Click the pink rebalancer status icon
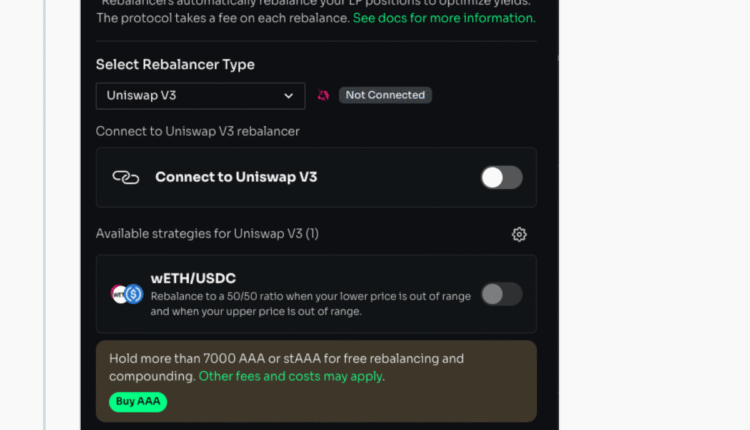 point(323,95)
